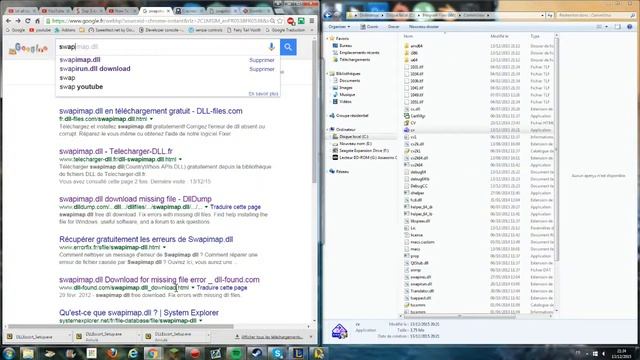Select suggestion swapirun.dll download
This screenshot has height=360, width=640.
pyautogui.click(x=95, y=69)
